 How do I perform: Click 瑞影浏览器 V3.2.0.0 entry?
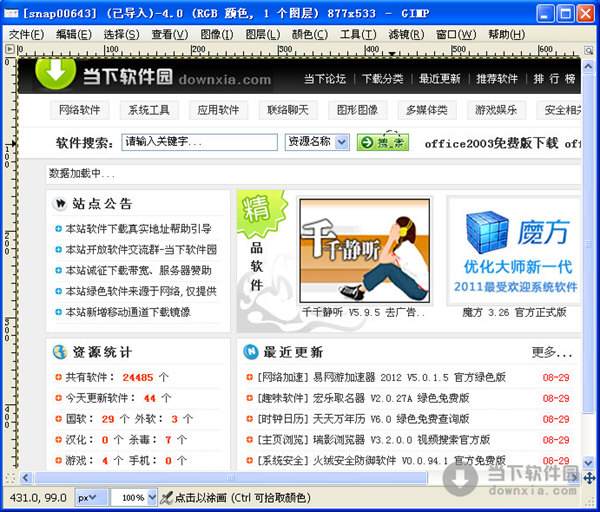click(374, 440)
